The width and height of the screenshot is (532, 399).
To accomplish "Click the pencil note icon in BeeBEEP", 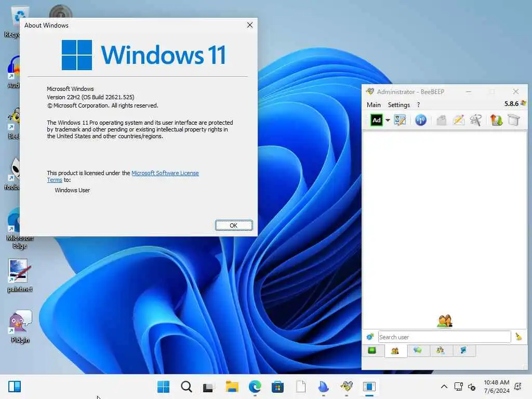I will (458, 120).
